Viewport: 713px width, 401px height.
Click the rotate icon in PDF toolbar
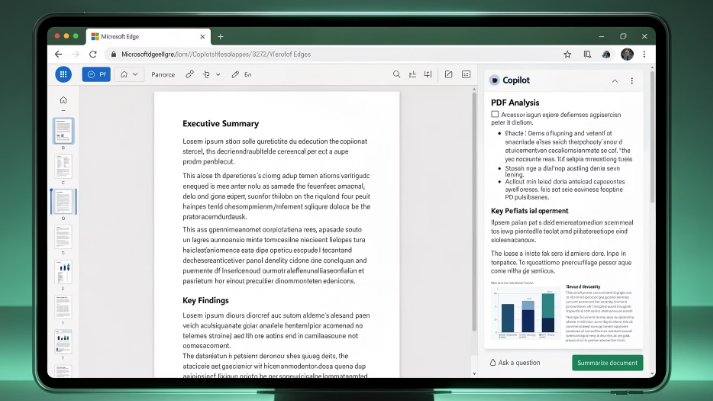coord(206,74)
